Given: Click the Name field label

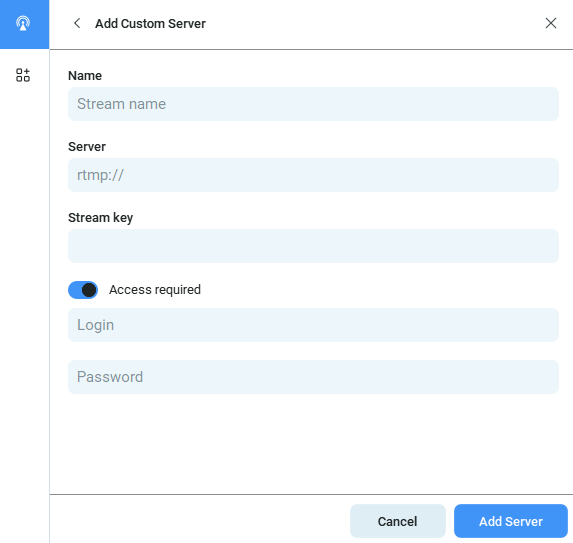Looking at the screenshot, I should click(x=85, y=76).
